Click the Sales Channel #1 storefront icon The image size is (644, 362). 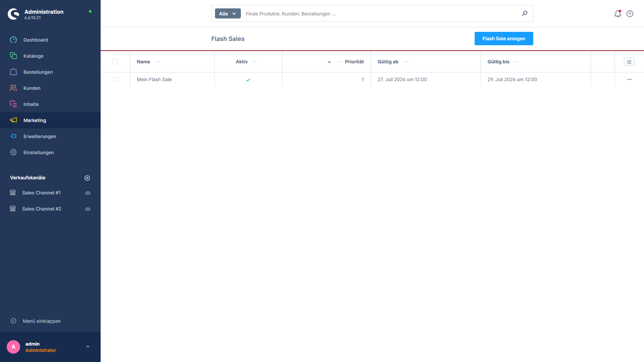pos(13,193)
